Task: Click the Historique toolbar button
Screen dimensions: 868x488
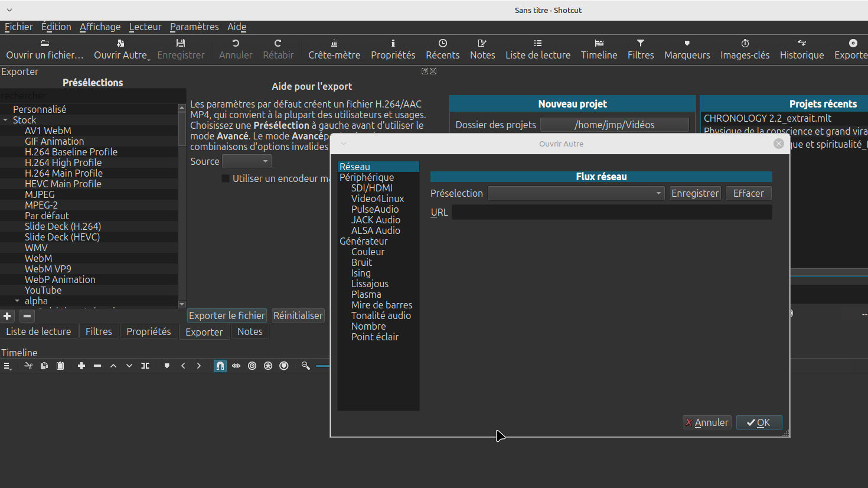Action: tap(801, 49)
